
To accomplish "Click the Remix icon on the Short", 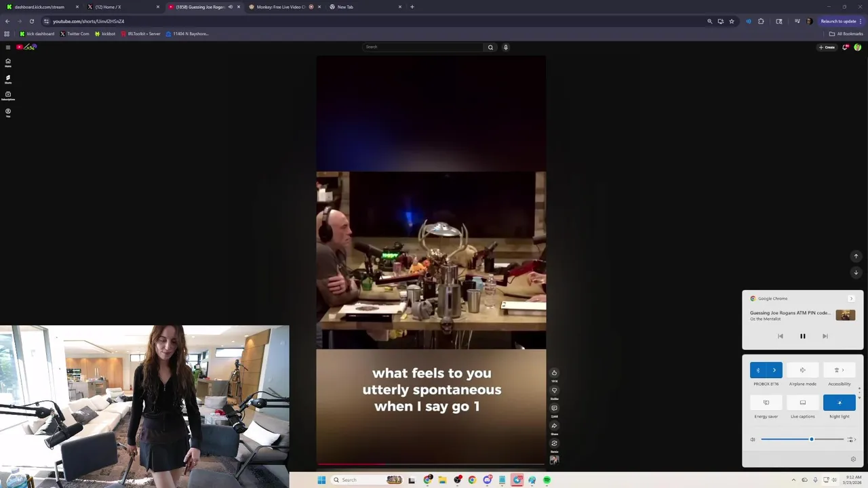I will coord(554,443).
